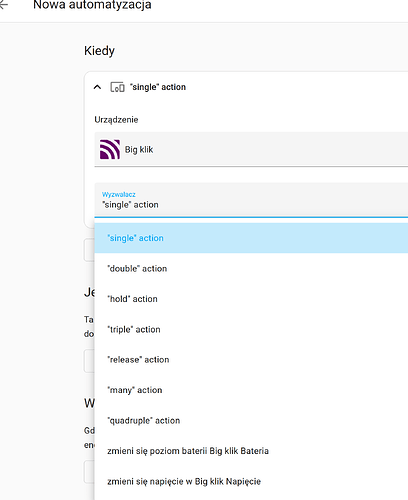Viewport: 408px width, 500px height.
Task: Click the Kiedy section heading
Action: [x=99, y=51]
